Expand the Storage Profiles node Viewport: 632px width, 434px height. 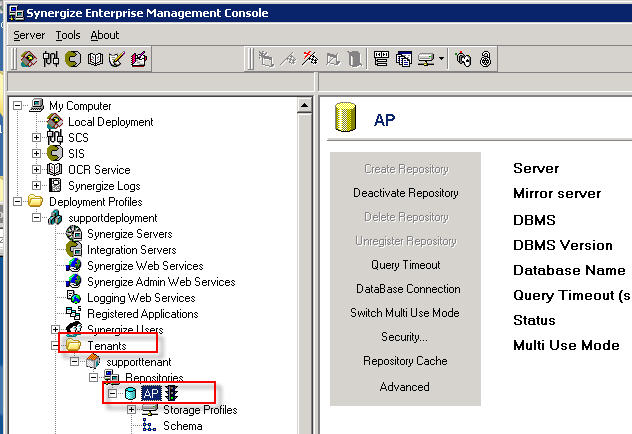131,409
